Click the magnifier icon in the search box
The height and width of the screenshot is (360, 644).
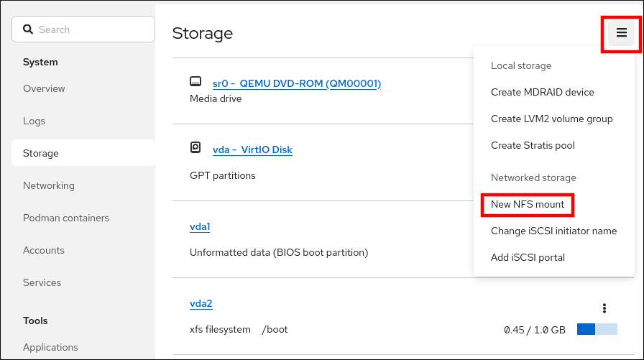pos(29,29)
